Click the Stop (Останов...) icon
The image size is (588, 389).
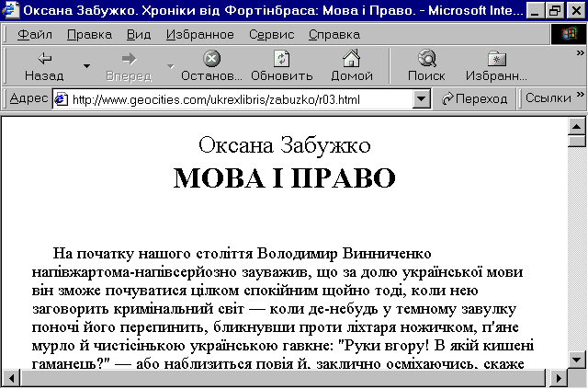[x=211, y=58]
